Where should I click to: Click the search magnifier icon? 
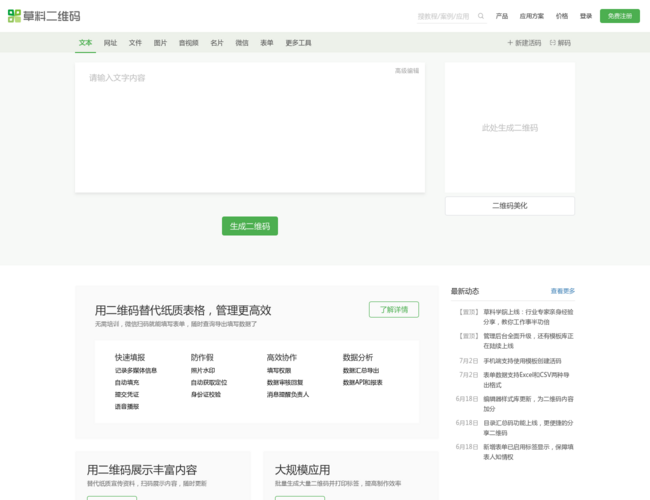point(481,16)
